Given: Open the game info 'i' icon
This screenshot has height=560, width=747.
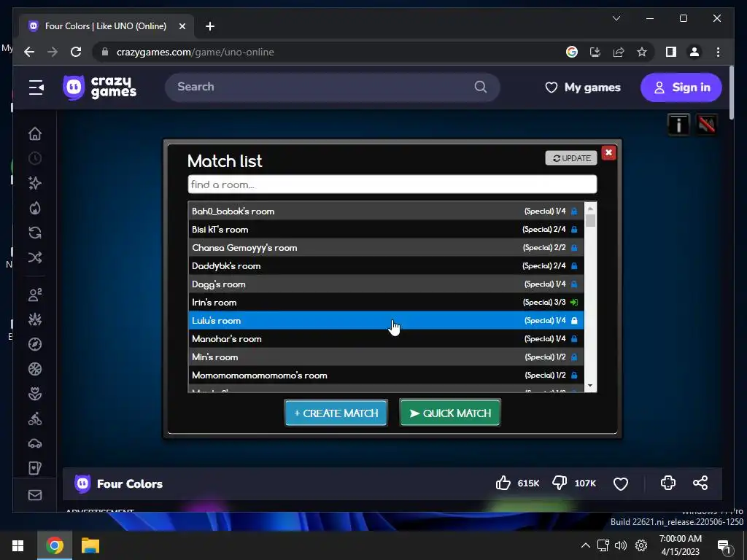Looking at the screenshot, I should coord(678,125).
